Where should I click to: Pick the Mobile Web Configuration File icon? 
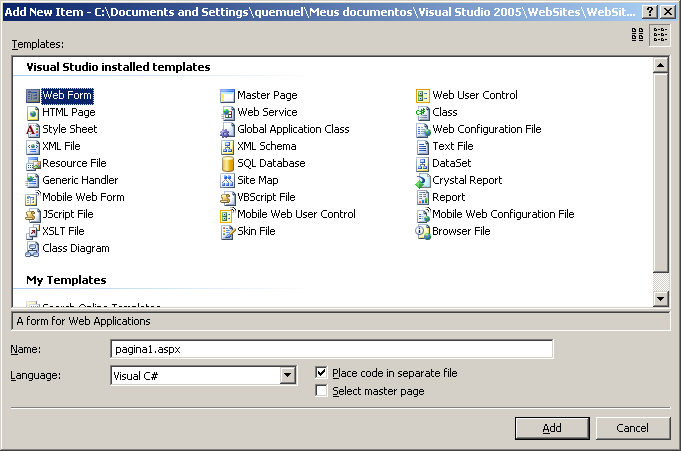(422, 215)
